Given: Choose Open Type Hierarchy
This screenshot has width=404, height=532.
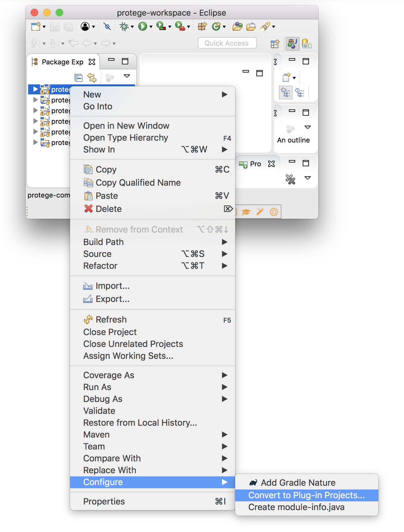Looking at the screenshot, I should (153, 138).
